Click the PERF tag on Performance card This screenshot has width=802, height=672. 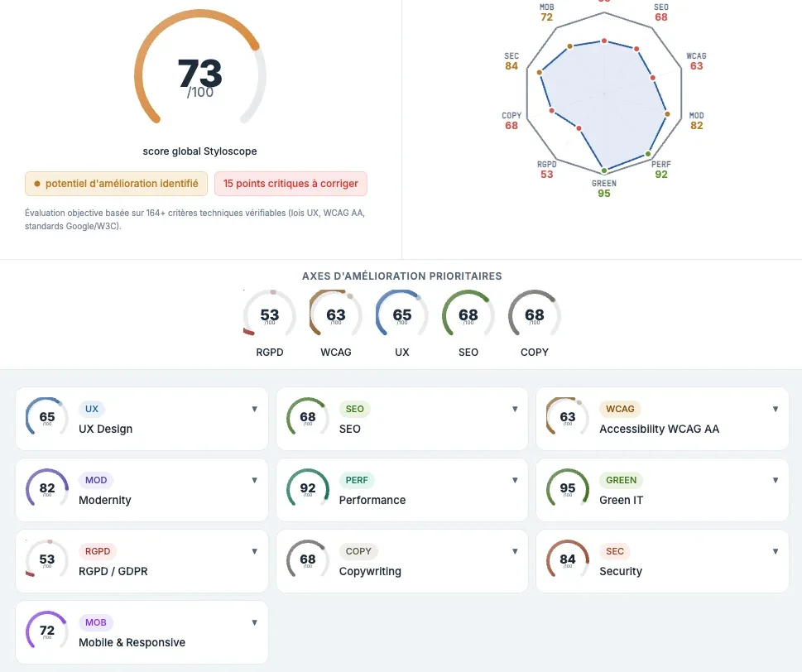[x=359, y=480]
